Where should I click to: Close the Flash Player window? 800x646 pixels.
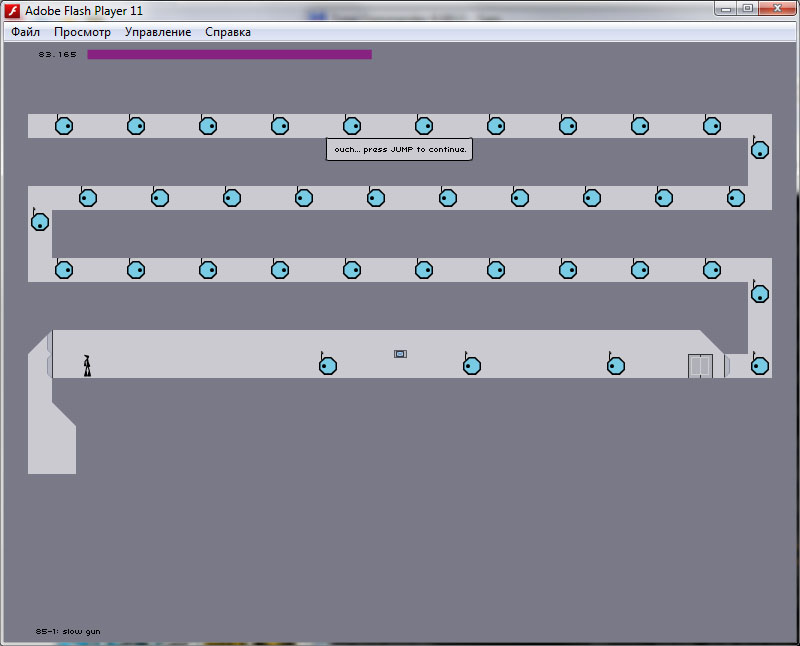pos(777,9)
